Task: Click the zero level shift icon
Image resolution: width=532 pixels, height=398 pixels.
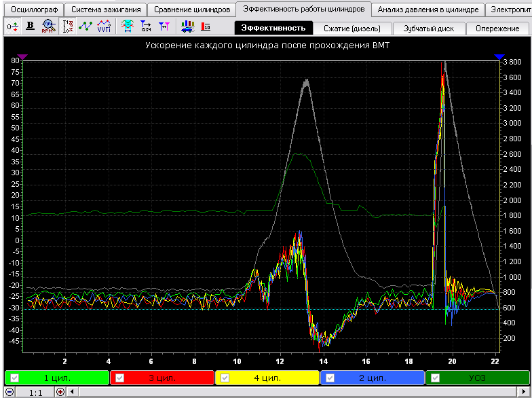Action: (x=13, y=26)
